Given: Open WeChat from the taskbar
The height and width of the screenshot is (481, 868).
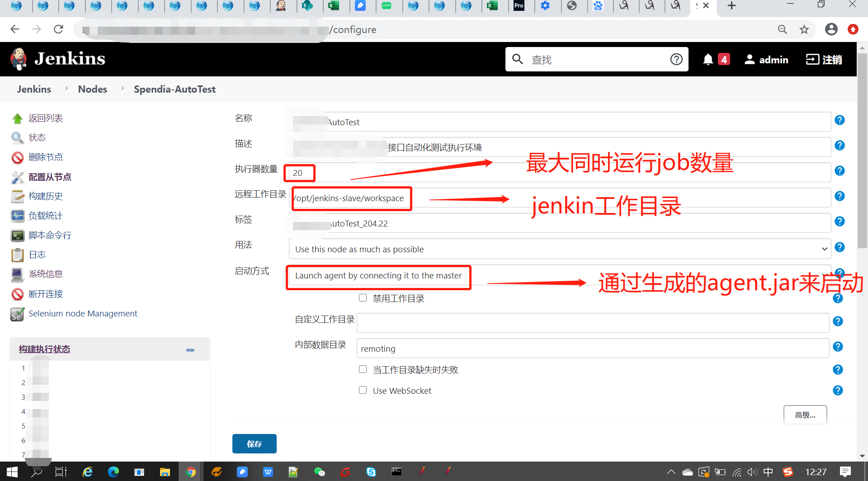Looking at the screenshot, I should click(319, 472).
